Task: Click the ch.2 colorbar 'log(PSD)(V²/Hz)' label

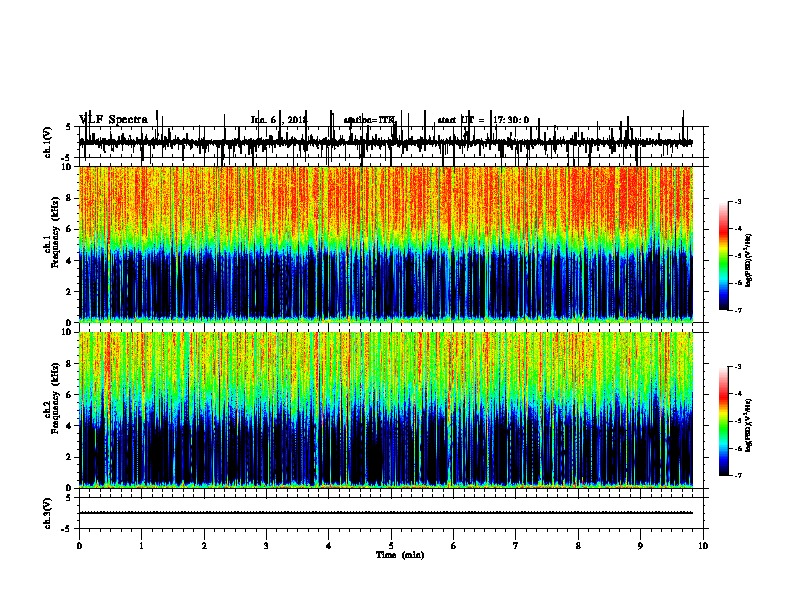Action: coord(748,425)
